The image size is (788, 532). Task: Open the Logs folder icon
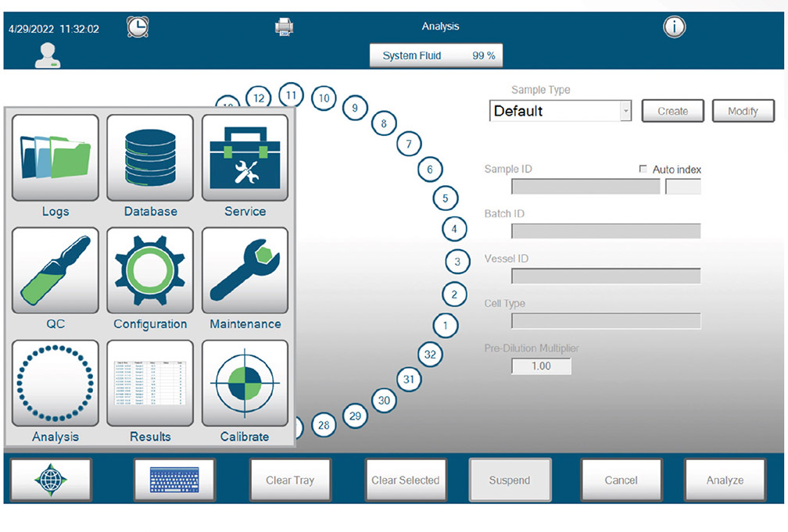(56, 159)
